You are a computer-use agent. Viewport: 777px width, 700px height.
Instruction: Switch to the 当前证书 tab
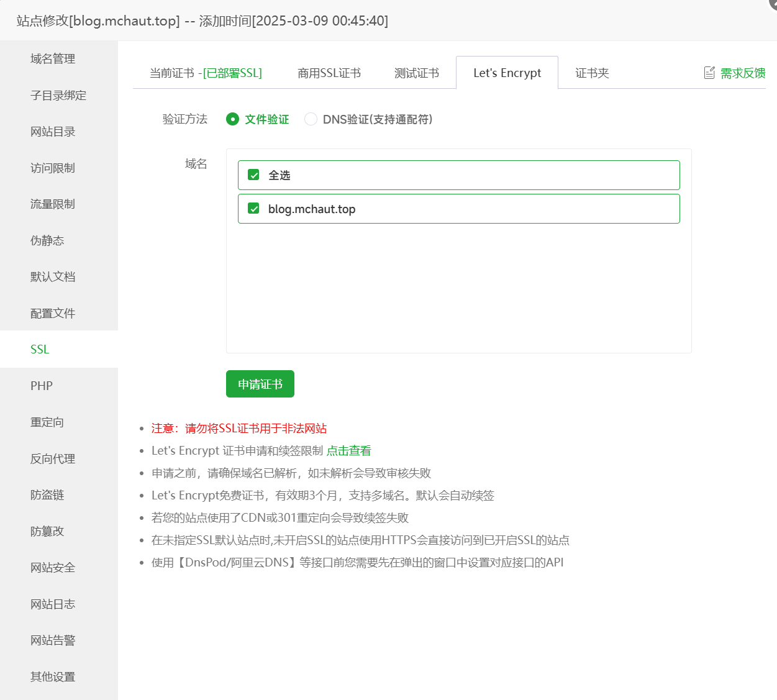tap(206, 73)
